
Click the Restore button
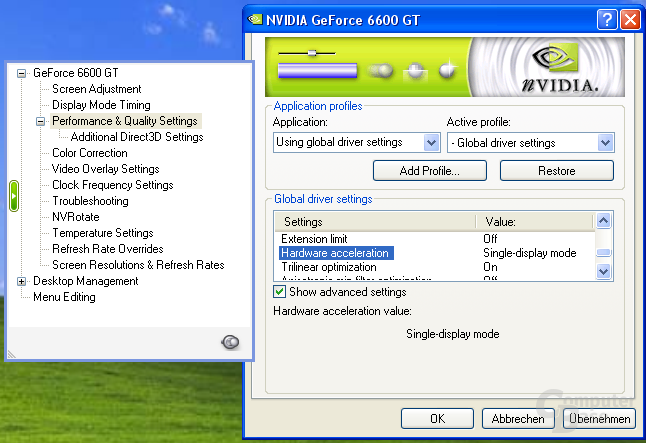[557, 171]
